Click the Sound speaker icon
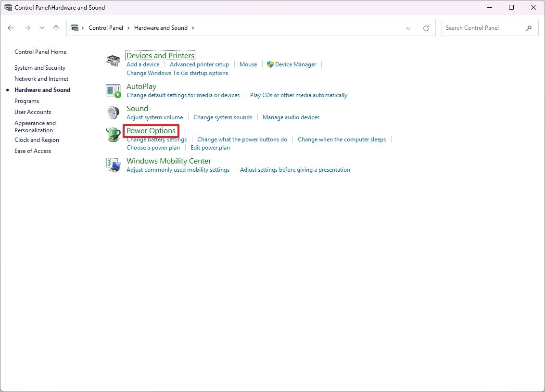Image resolution: width=545 pixels, height=392 pixels. point(113,112)
